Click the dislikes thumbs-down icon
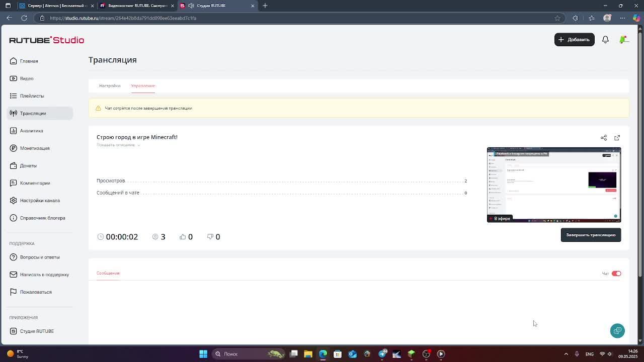Screen dimensions: 644x362 [x=210, y=237]
